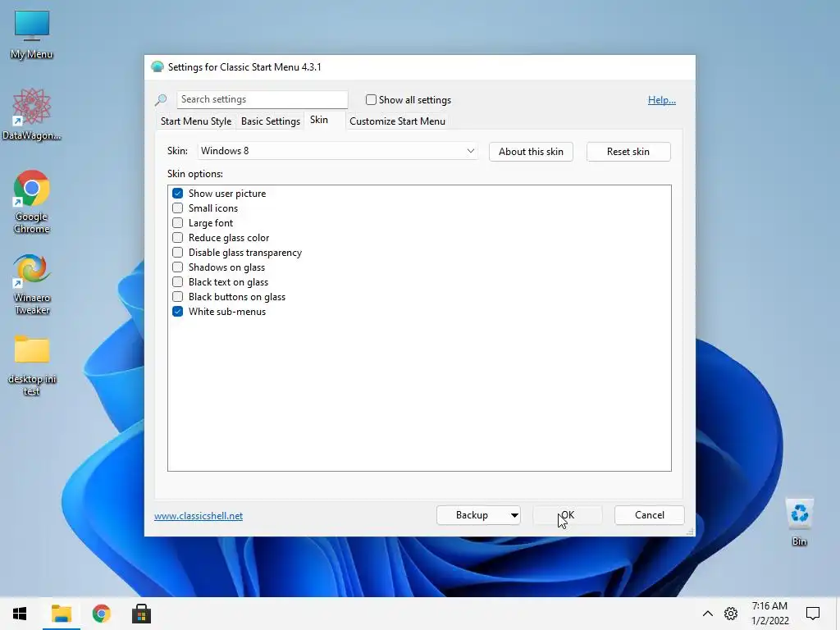840x630 pixels.
Task: Enable Black text on glass
Action: pyautogui.click(x=177, y=282)
